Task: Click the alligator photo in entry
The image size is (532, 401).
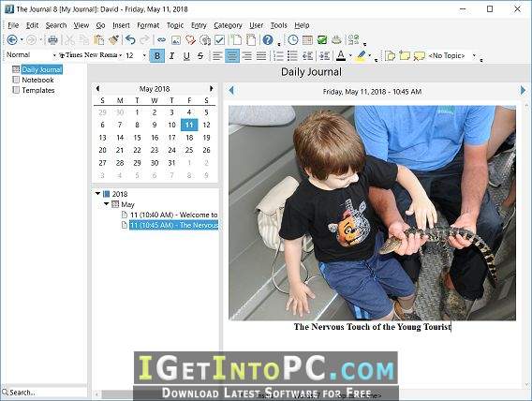Action: (x=372, y=213)
